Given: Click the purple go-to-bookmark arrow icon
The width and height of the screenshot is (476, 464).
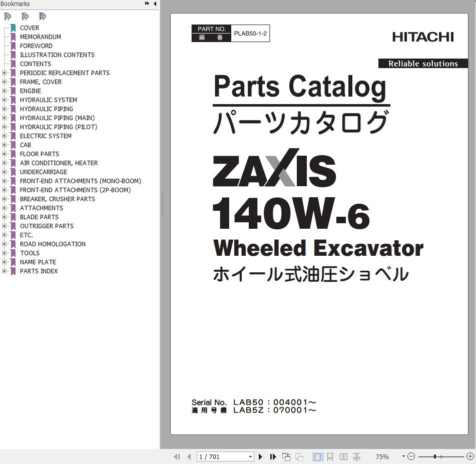Looking at the screenshot, I should [x=43, y=17].
